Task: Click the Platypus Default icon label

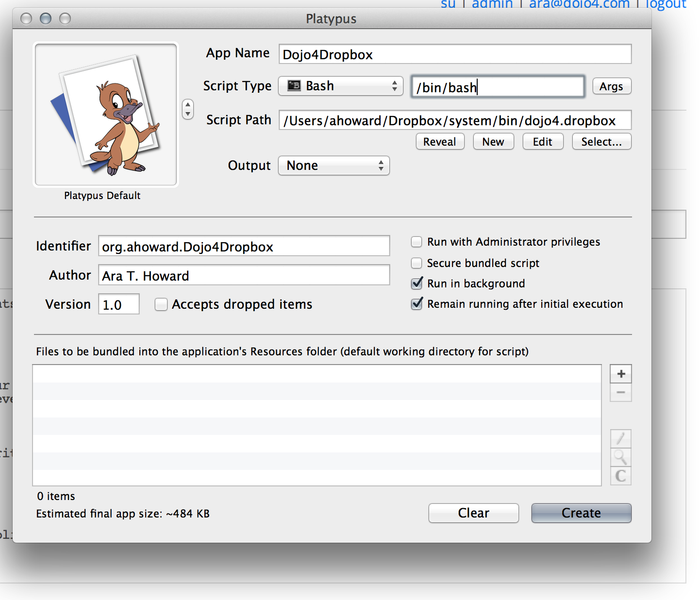Action: 102,196
